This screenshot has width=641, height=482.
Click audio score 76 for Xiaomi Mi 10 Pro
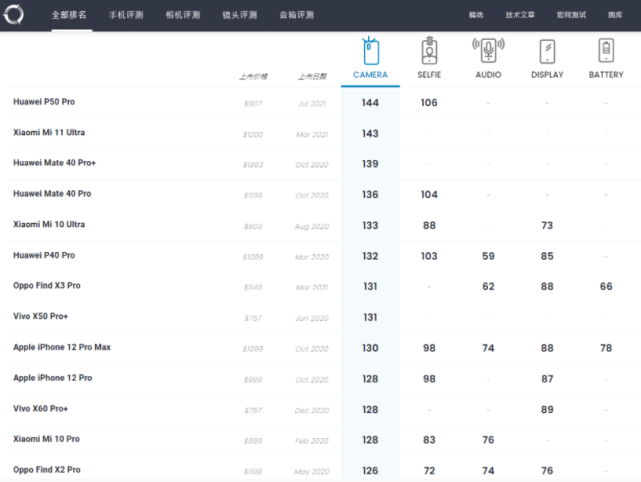coord(488,440)
